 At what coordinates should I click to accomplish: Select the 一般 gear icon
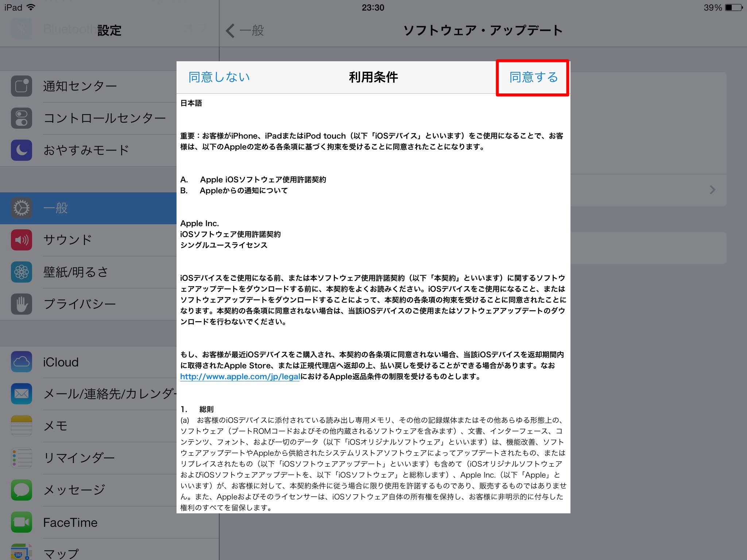click(x=22, y=208)
